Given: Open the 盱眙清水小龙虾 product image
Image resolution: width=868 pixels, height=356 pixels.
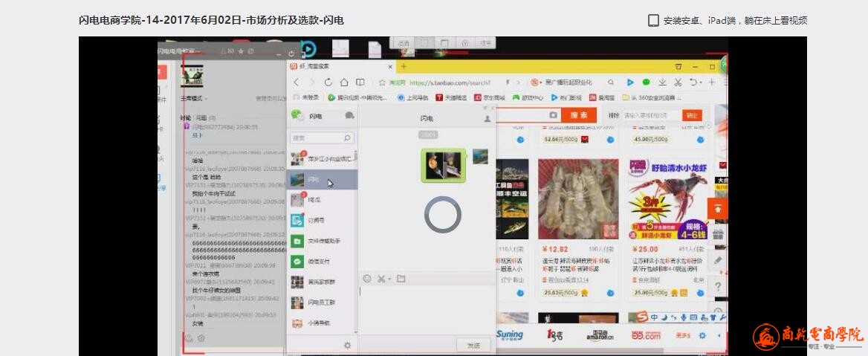Looking at the screenshot, I should tap(668, 199).
